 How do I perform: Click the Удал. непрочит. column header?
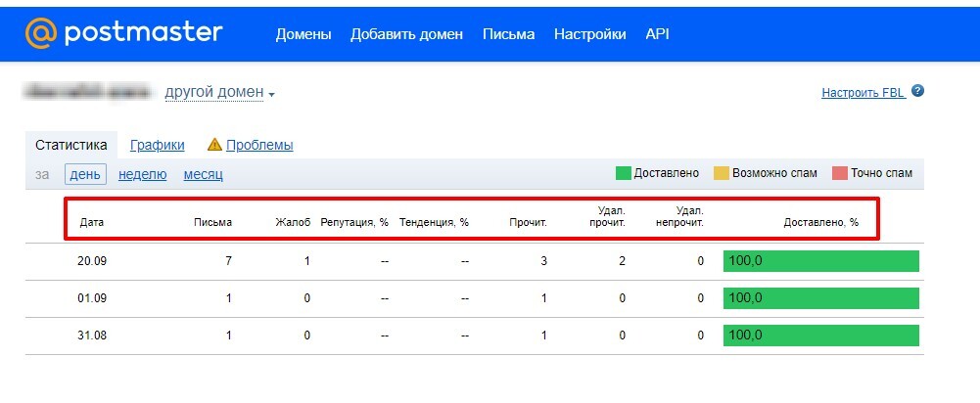[x=680, y=217]
